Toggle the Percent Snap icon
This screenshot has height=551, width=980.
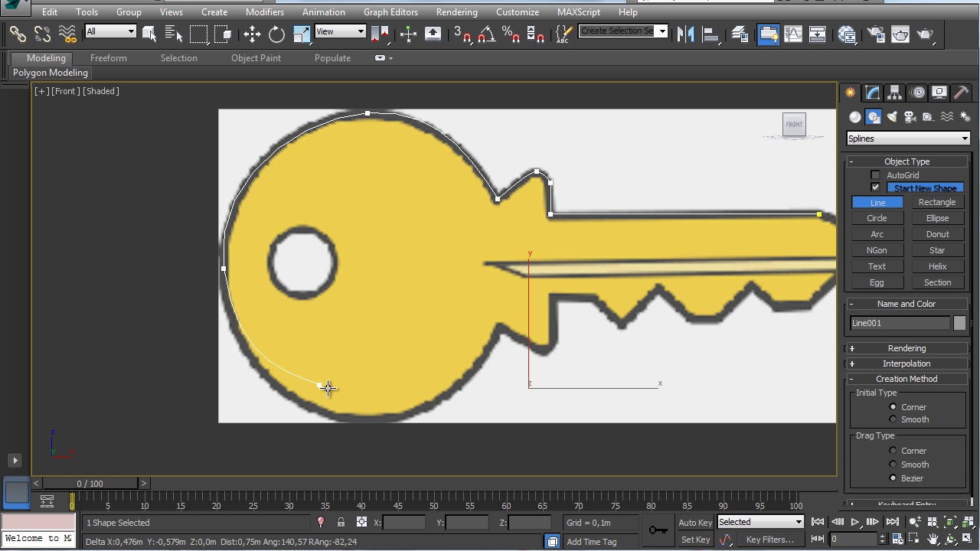[x=511, y=34]
